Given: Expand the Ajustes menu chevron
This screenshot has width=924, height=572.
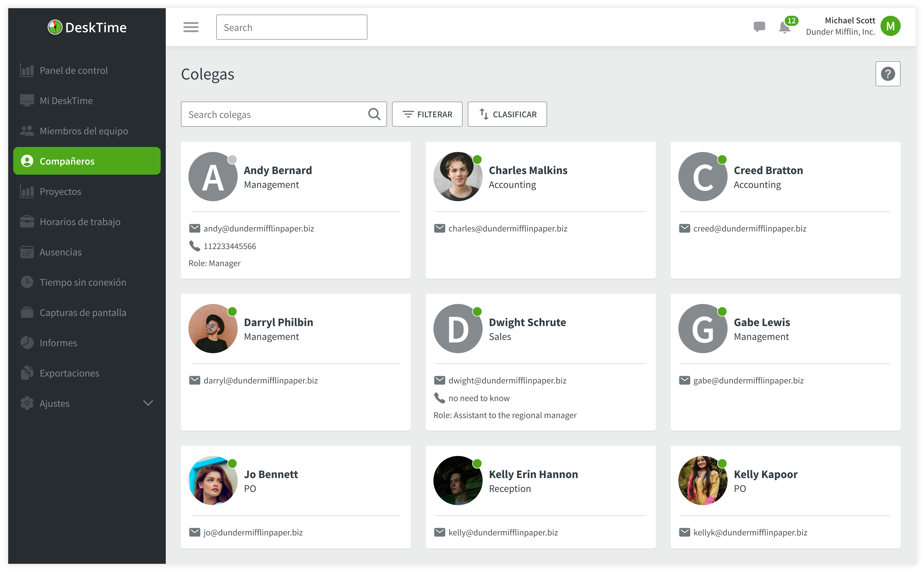Looking at the screenshot, I should tap(148, 403).
